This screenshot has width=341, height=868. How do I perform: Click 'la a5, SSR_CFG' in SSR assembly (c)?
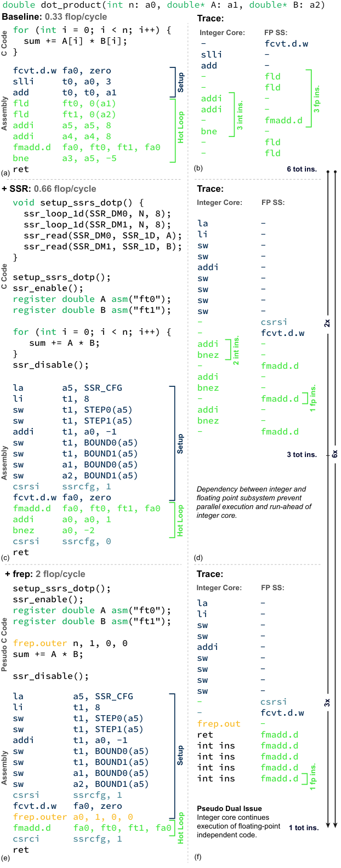[67, 388]
